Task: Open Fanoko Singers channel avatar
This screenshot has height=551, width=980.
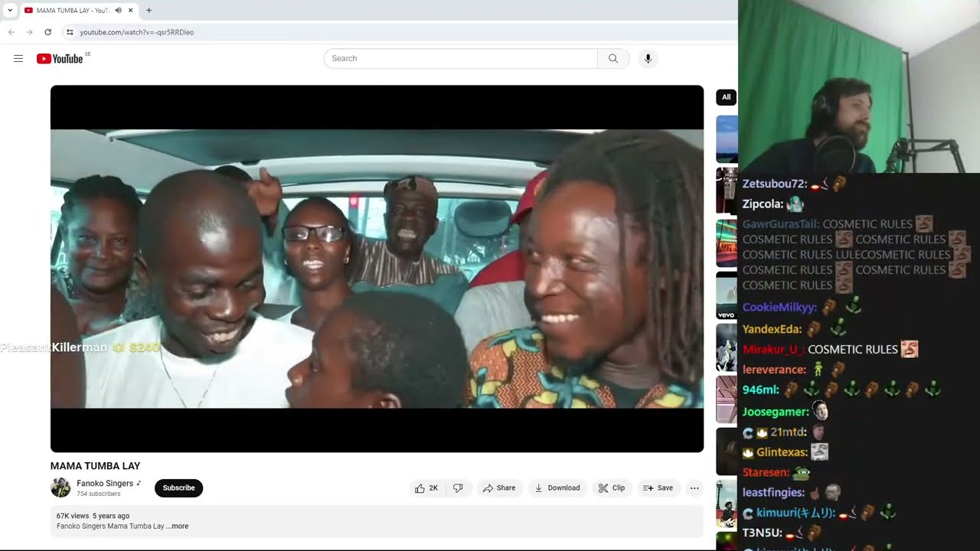Action: pos(60,487)
